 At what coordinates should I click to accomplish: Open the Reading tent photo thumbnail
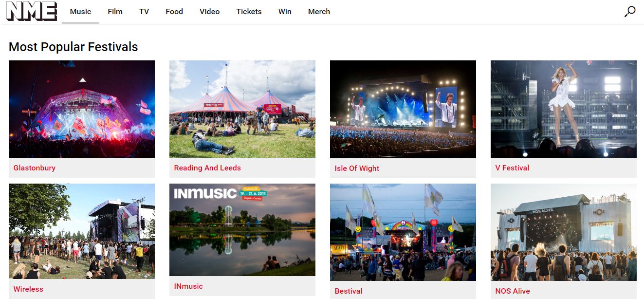pyautogui.click(x=242, y=109)
